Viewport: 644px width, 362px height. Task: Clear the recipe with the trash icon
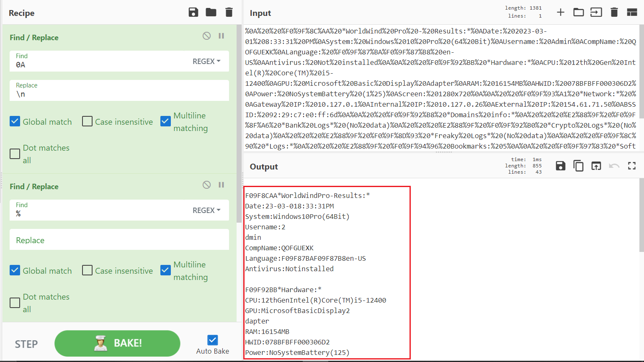(x=229, y=13)
